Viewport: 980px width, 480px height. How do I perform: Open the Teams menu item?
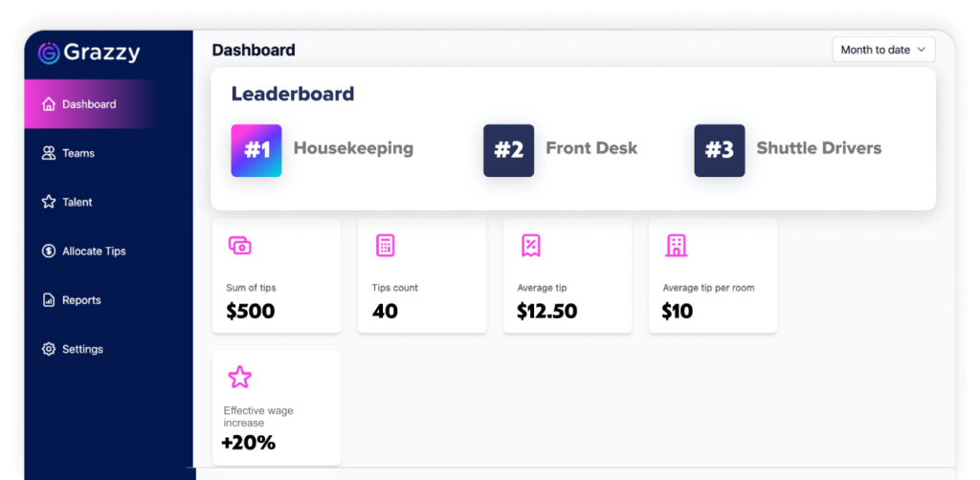[78, 153]
